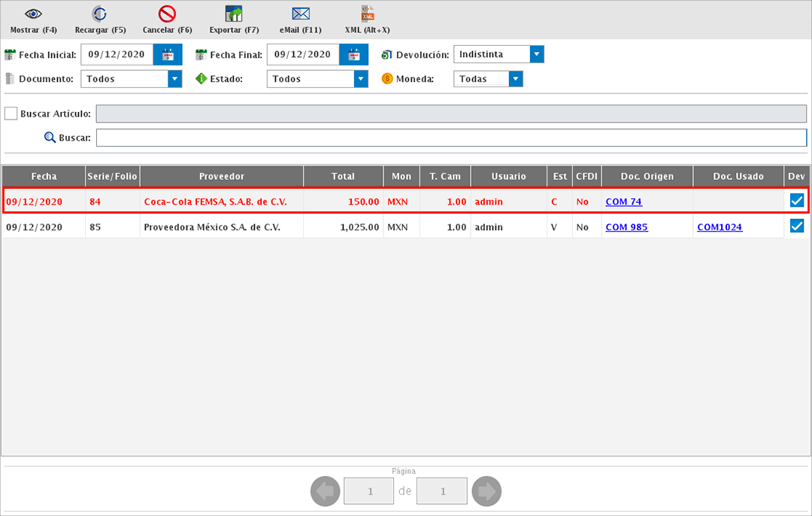Open the Moneda currency dropdown
Viewport: 812px width, 516px height.
pyautogui.click(x=515, y=79)
